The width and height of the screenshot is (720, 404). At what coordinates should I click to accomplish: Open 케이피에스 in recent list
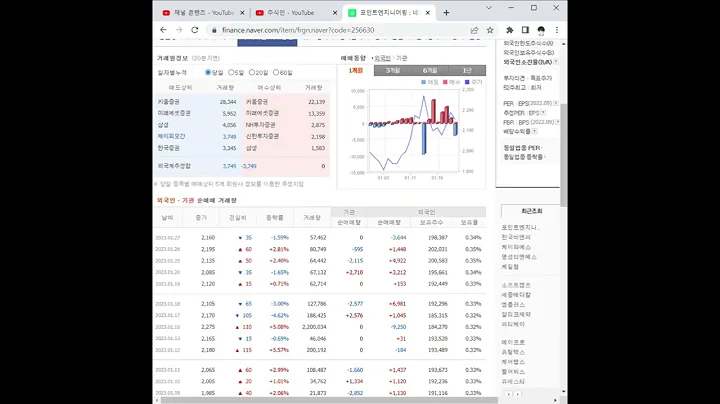516,247
